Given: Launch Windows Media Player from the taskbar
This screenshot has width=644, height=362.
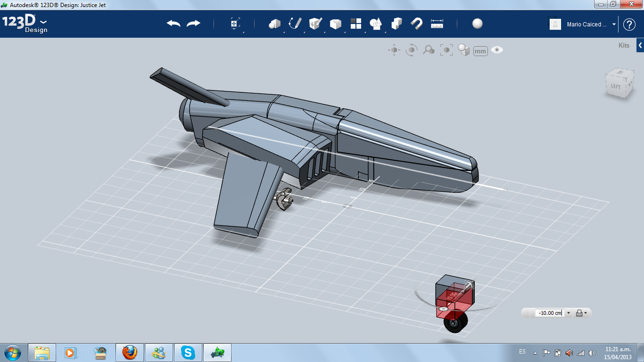Looking at the screenshot, I should [71, 353].
